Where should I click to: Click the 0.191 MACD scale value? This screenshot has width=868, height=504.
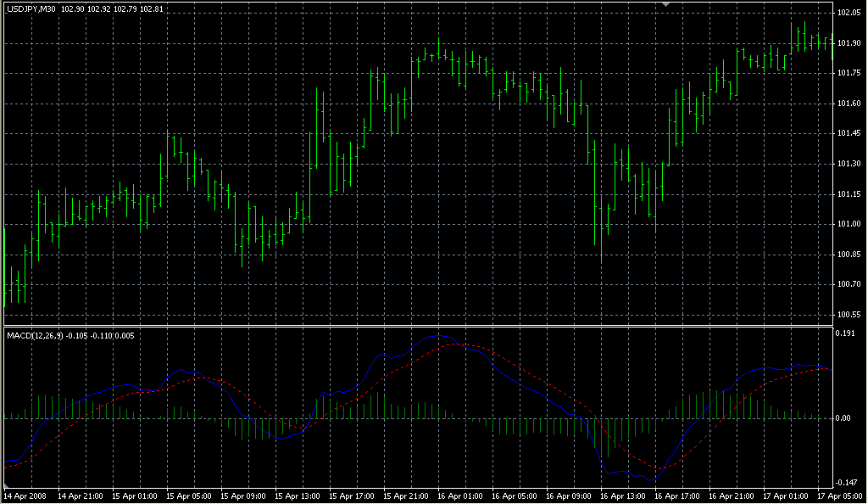coord(848,334)
